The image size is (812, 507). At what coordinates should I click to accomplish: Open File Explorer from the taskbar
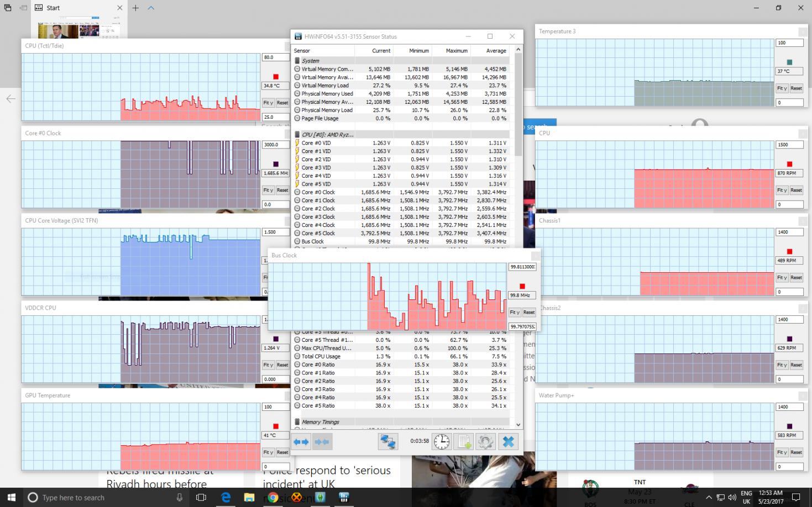point(249,498)
